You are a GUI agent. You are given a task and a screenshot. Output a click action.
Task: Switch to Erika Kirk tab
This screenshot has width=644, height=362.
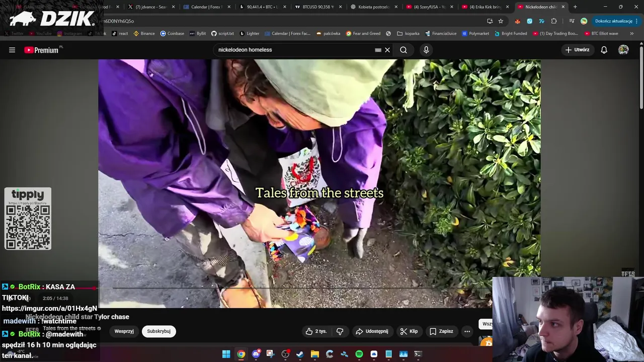tap(485, 7)
